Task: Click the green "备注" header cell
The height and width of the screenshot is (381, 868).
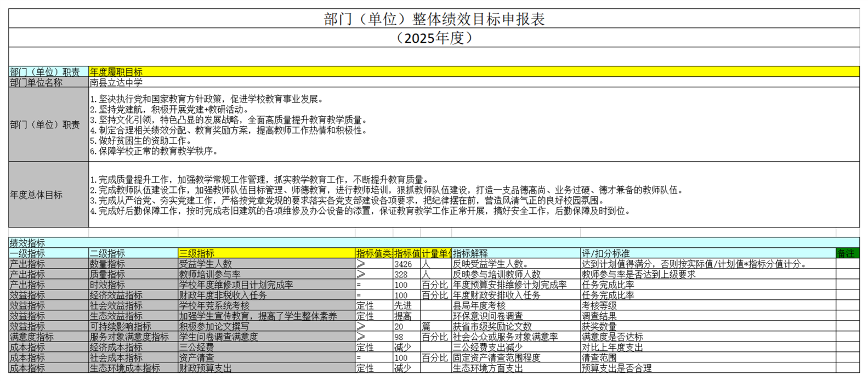Action: (848, 253)
